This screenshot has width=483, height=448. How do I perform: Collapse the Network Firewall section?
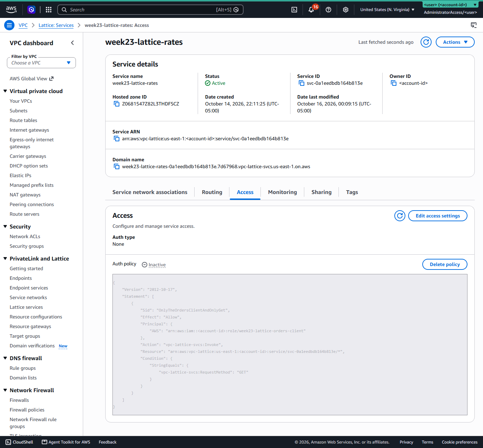(x=5, y=390)
